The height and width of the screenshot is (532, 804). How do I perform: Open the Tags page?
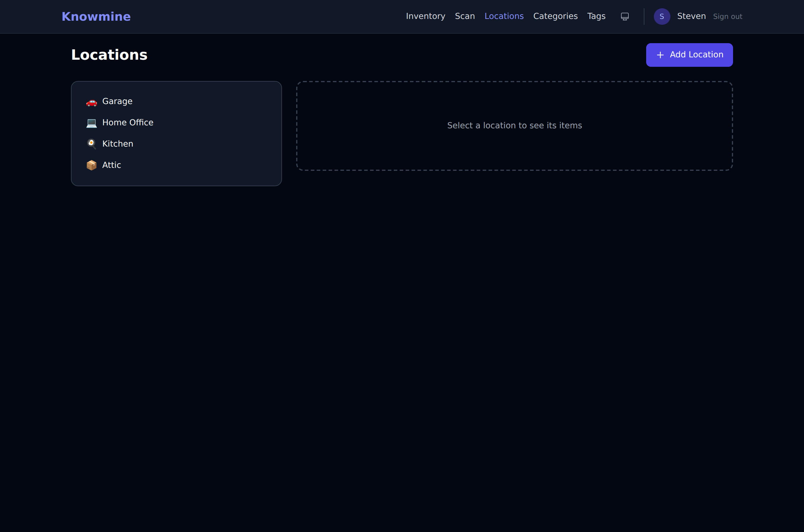596,16
